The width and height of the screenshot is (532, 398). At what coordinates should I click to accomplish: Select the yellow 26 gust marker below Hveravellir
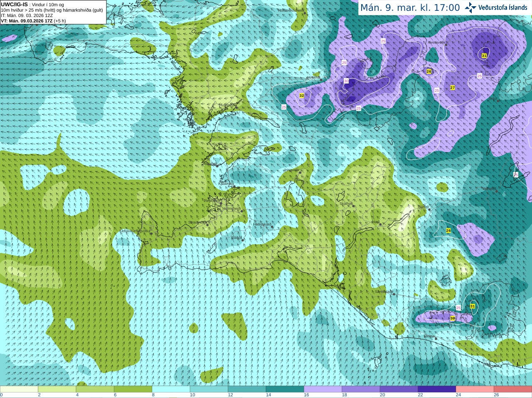pyautogui.click(x=429, y=71)
